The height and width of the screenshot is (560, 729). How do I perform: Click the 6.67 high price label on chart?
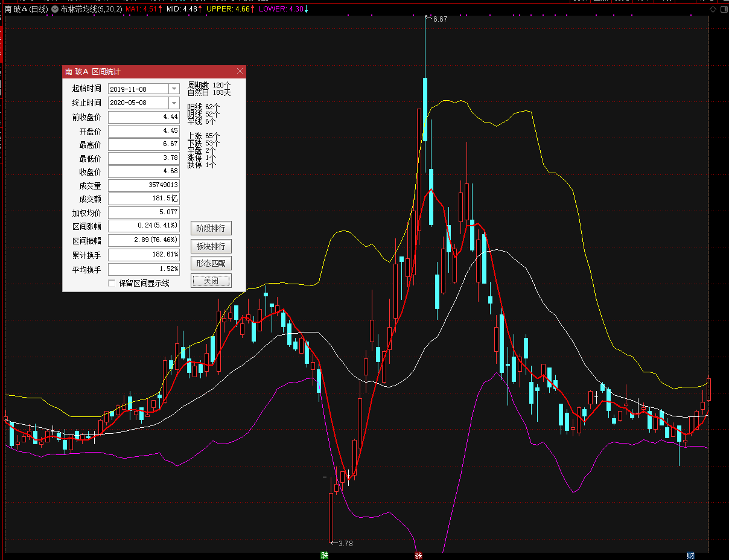440,19
